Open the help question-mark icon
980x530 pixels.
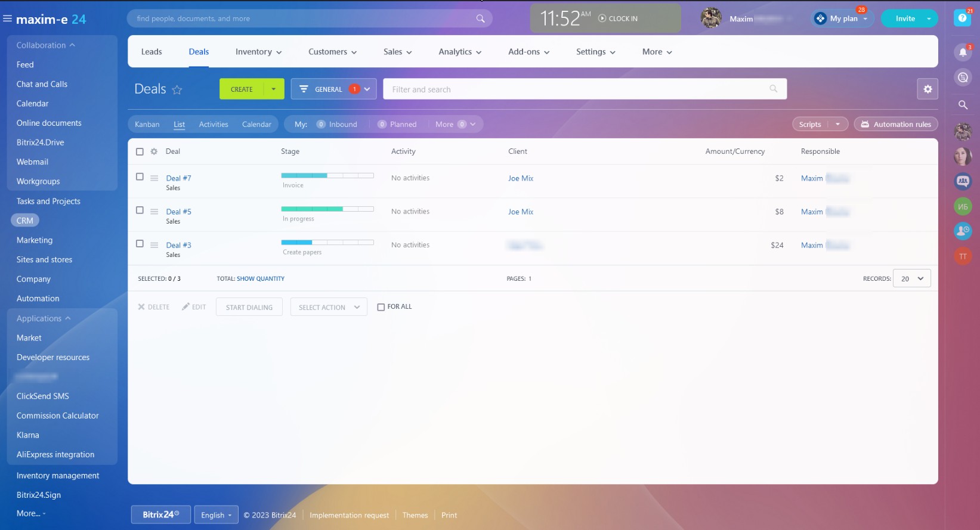(x=962, y=18)
